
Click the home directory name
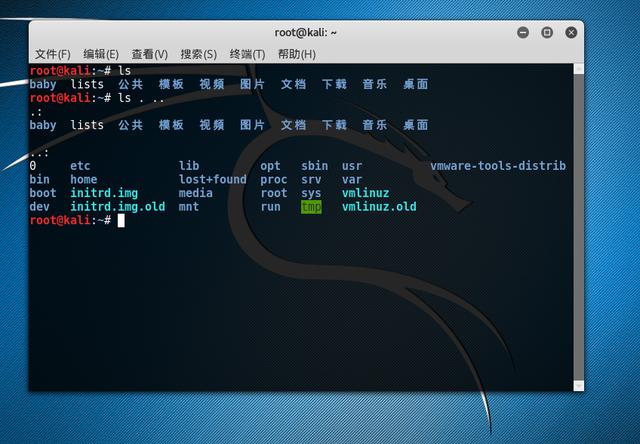[84, 180]
